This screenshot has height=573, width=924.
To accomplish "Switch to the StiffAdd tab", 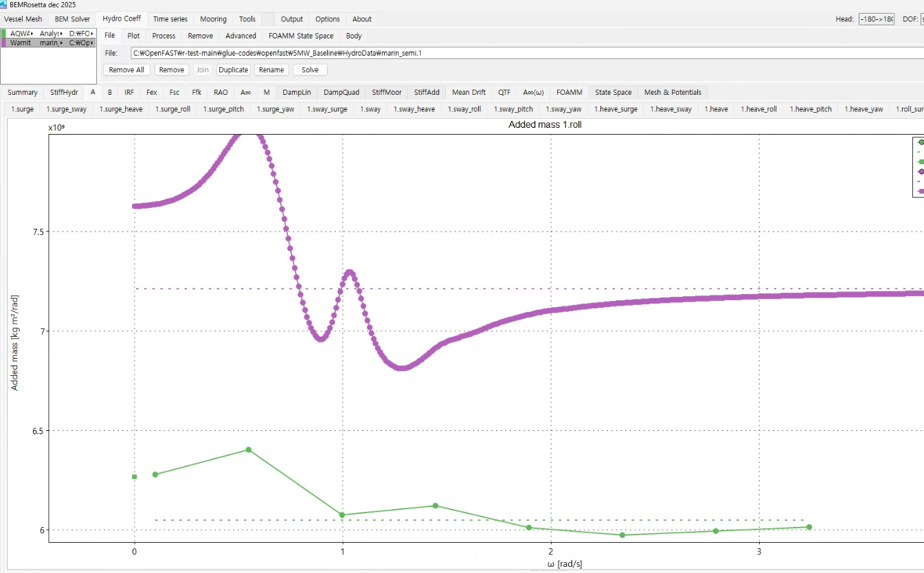I will pos(427,92).
